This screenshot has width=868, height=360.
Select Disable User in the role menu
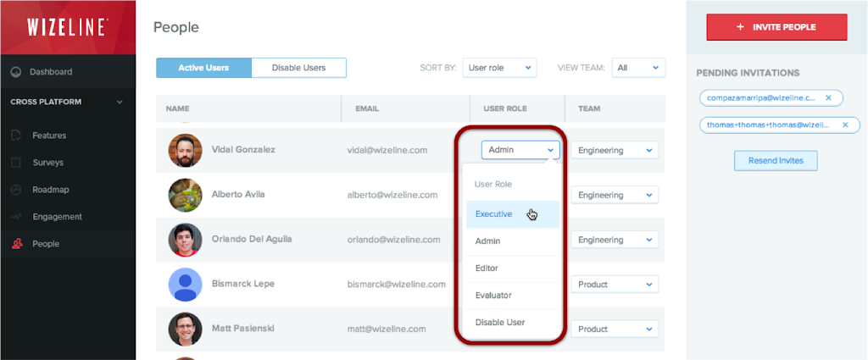coord(500,322)
